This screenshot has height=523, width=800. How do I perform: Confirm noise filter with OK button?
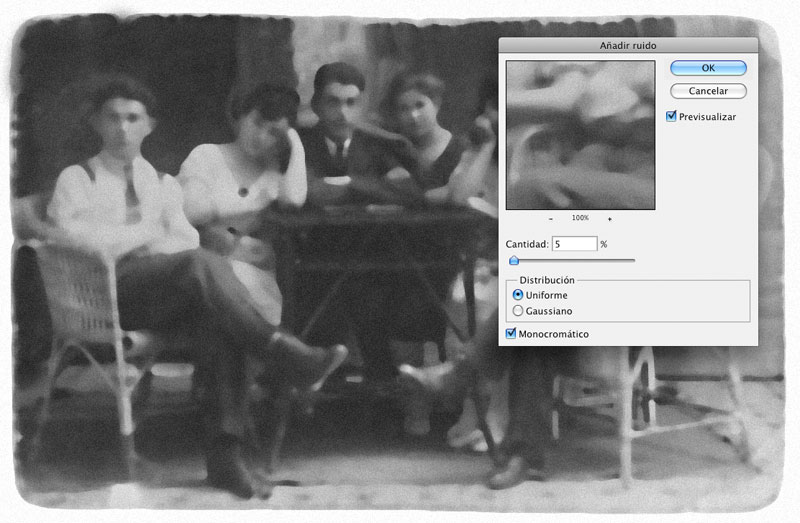[708, 68]
